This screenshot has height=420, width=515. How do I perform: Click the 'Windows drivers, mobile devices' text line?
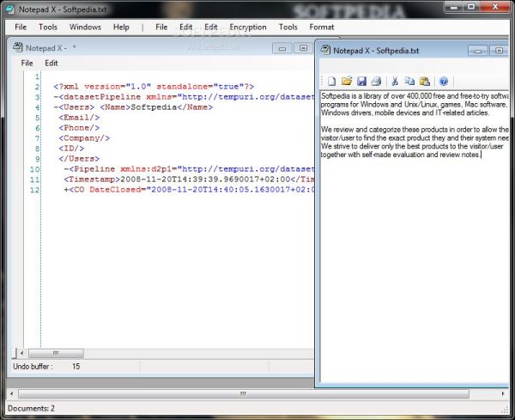coord(405,113)
